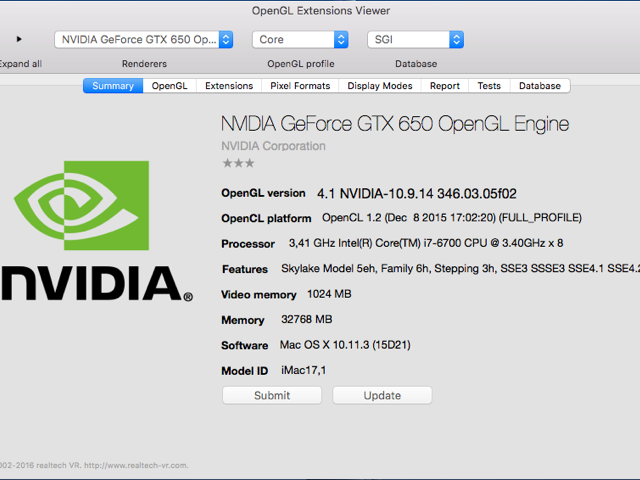Click the Memory value 32768 MB
This screenshot has height=480, width=640.
point(307,319)
